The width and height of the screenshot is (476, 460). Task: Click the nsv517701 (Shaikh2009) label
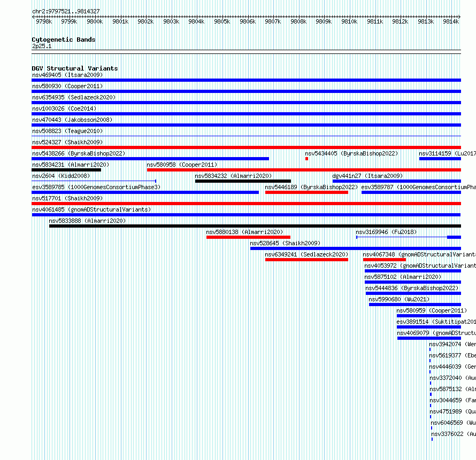(67, 198)
